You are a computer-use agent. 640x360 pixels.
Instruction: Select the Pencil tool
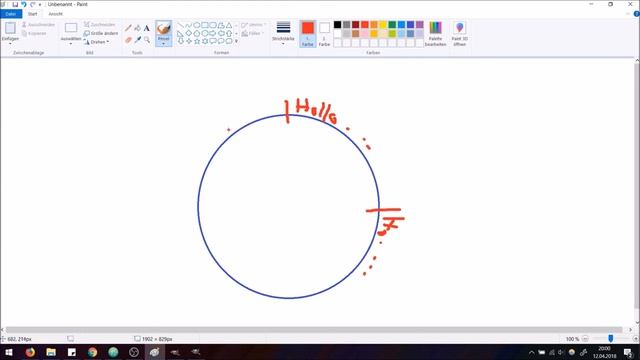128,28
